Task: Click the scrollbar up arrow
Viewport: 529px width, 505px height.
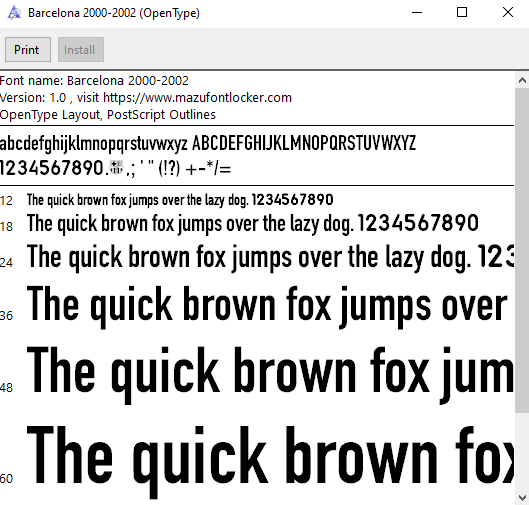Action: (x=522, y=80)
